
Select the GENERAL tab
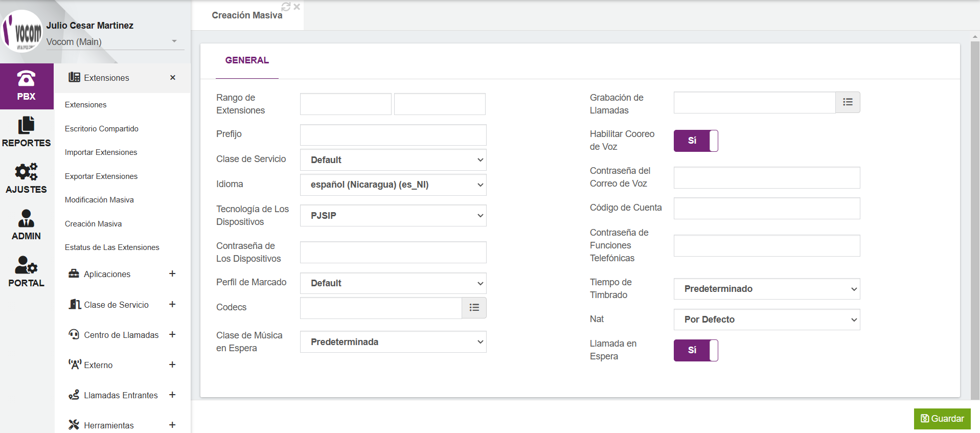point(247,60)
